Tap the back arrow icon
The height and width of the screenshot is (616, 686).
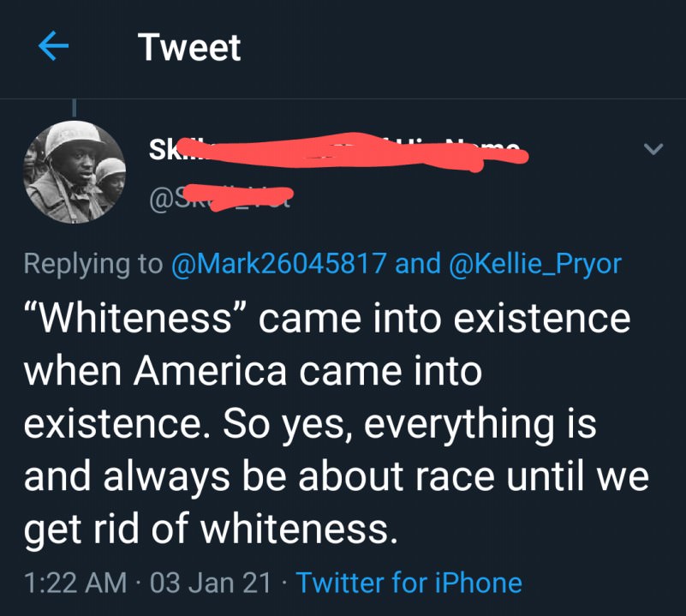(x=53, y=47)
